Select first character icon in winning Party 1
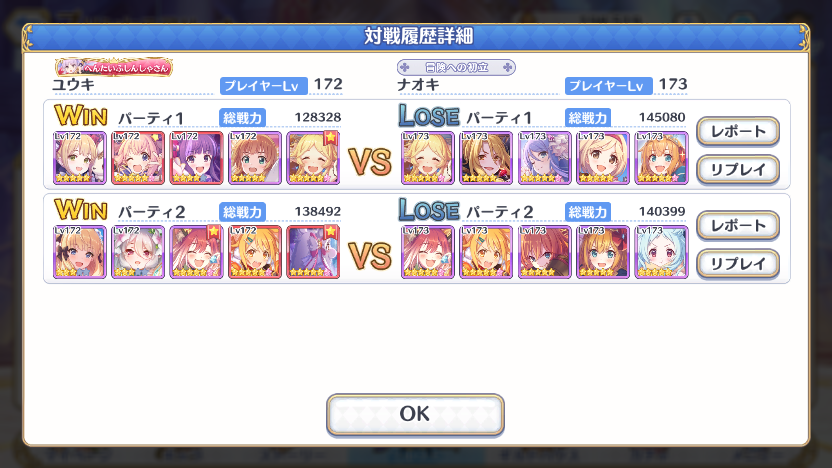 click(x=80, y=158)
